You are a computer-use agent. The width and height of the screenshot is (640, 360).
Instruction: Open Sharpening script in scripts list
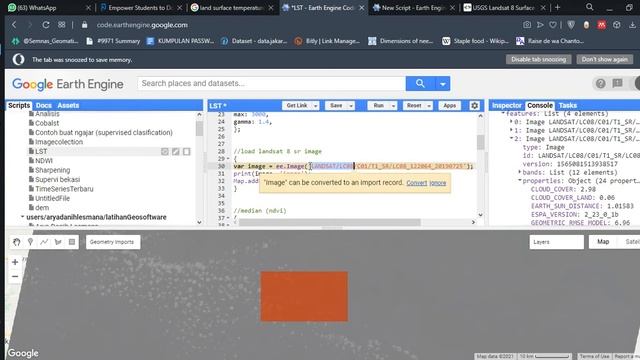[x=52, y=170]
